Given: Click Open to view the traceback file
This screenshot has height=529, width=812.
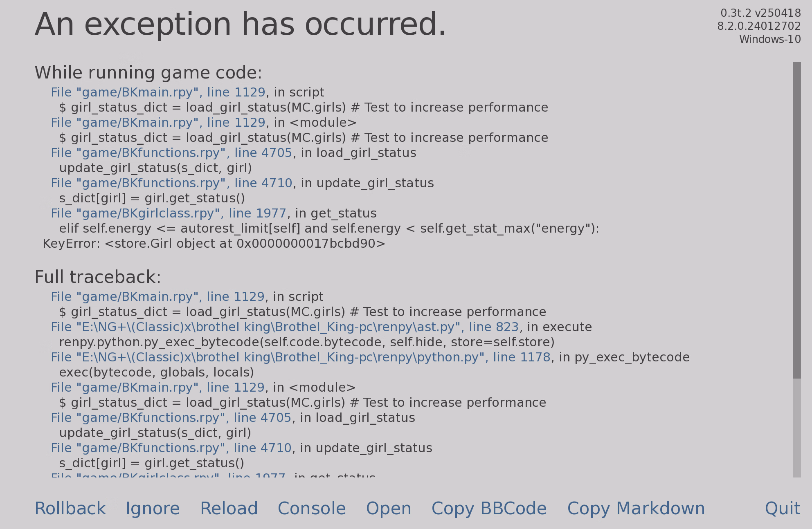Looking at the screenshot, I should (x=388, y=509).
